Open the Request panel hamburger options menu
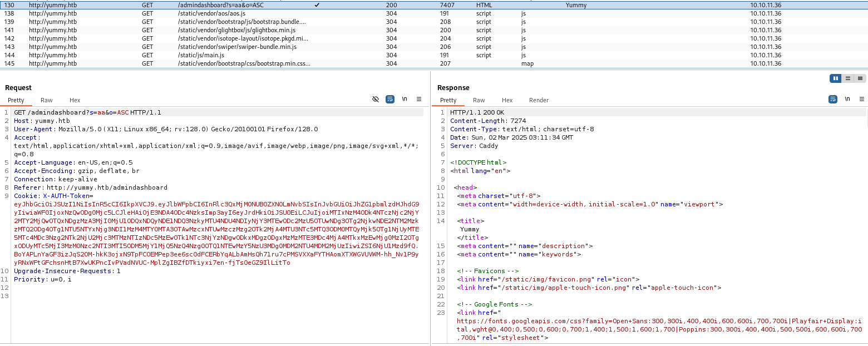 pos(419,99)
